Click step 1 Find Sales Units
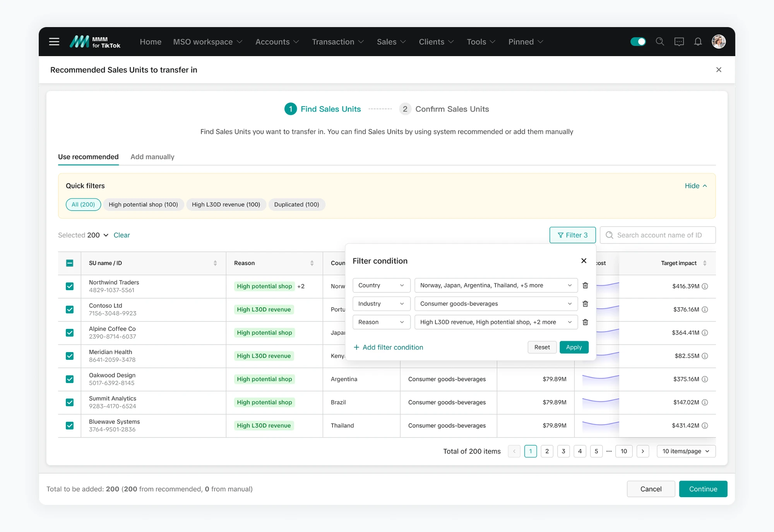This screenshot has height=532, width=774. click(x=322, y=109)
